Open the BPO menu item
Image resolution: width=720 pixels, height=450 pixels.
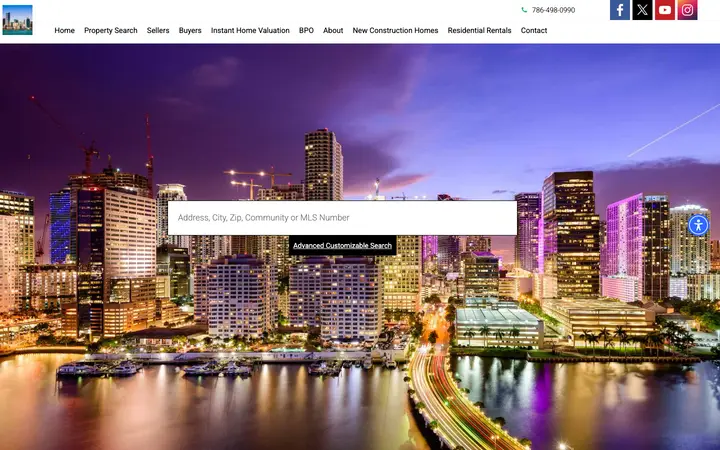[x=306, y=30]
